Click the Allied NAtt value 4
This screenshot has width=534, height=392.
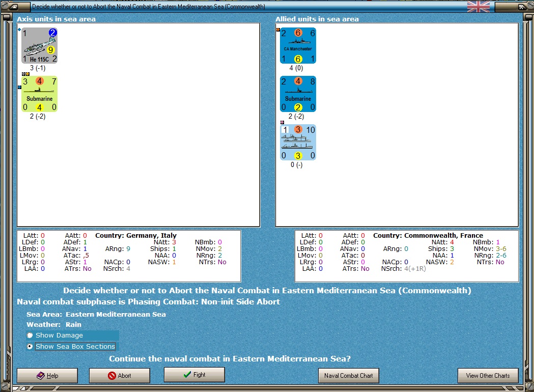coord(452,242)
